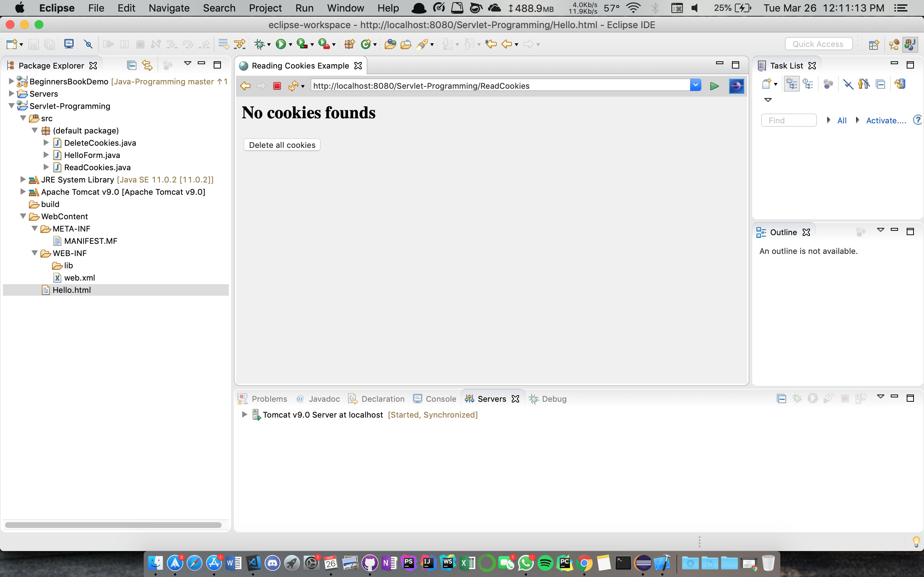Viewport: 924px width, 577px height.
Task: Toggle Categorized view in Task List
Action: [792, 84]
